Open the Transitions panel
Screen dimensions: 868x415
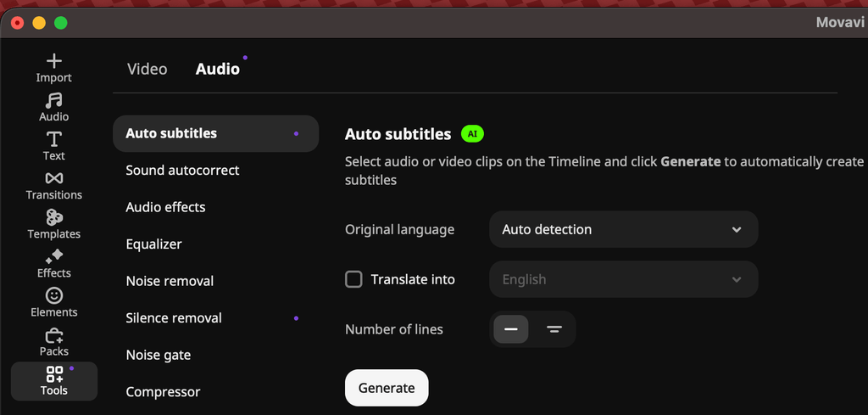coord(53,186)
